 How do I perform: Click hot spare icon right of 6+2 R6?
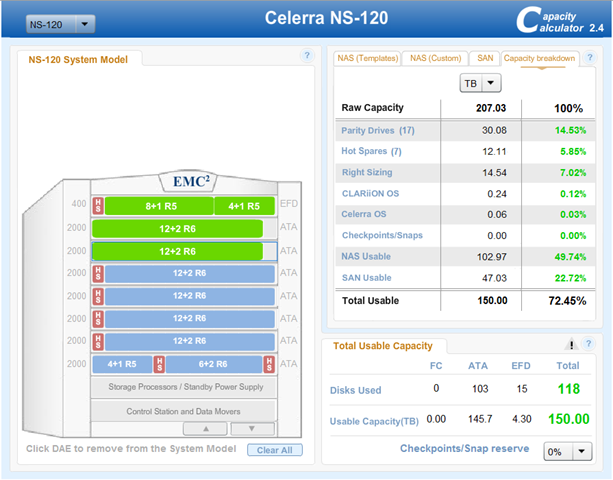point(268,364)
